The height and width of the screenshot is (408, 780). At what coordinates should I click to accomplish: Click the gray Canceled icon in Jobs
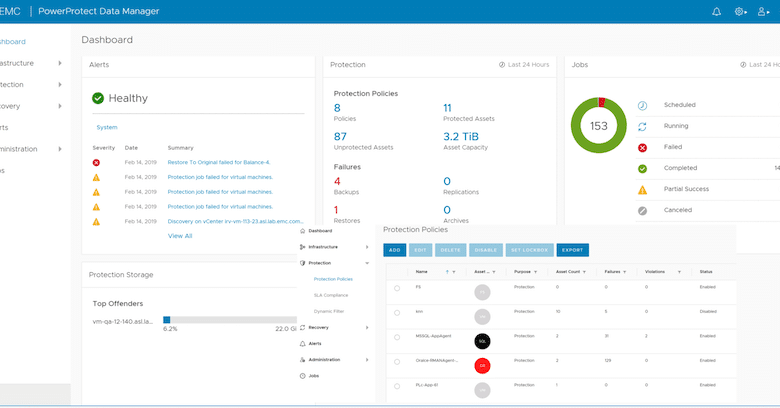coord(642,211)
